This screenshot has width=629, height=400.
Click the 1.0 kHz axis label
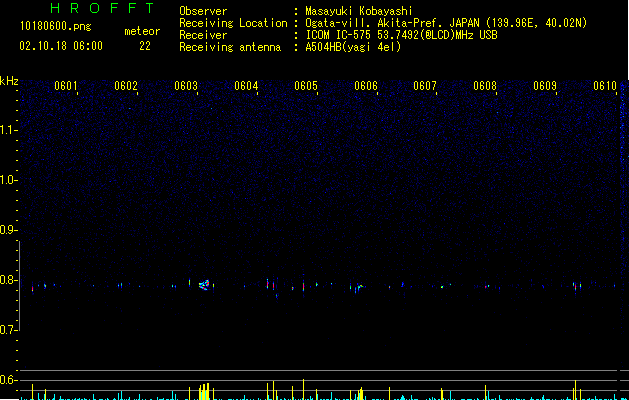[9, 180]
